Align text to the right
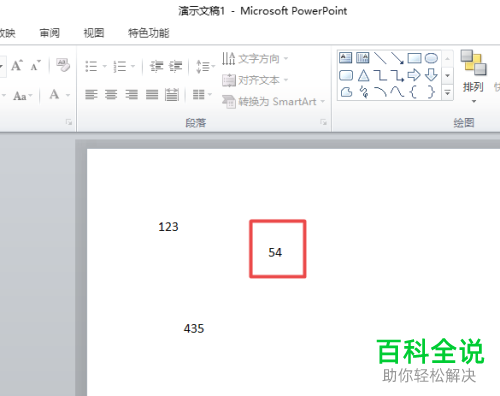This screenshot has width=500, height=396. click(132, 95)
